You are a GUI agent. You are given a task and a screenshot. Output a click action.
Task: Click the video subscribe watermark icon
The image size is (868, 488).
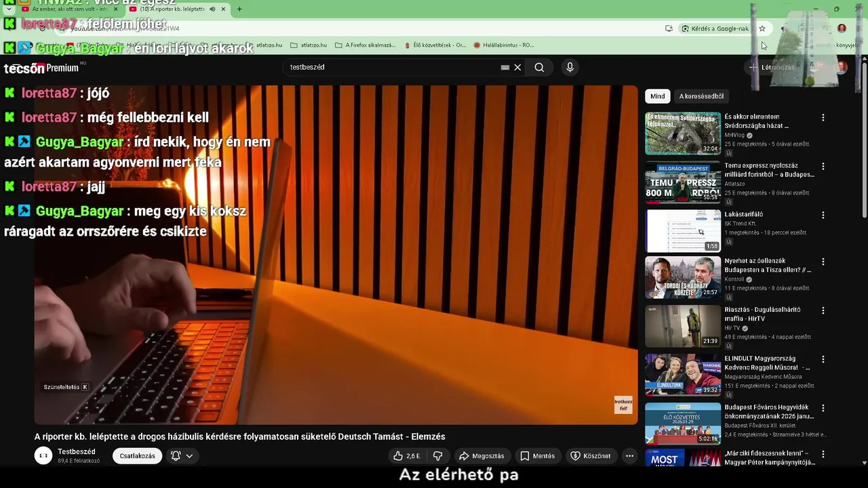click(x=623, y=405)
